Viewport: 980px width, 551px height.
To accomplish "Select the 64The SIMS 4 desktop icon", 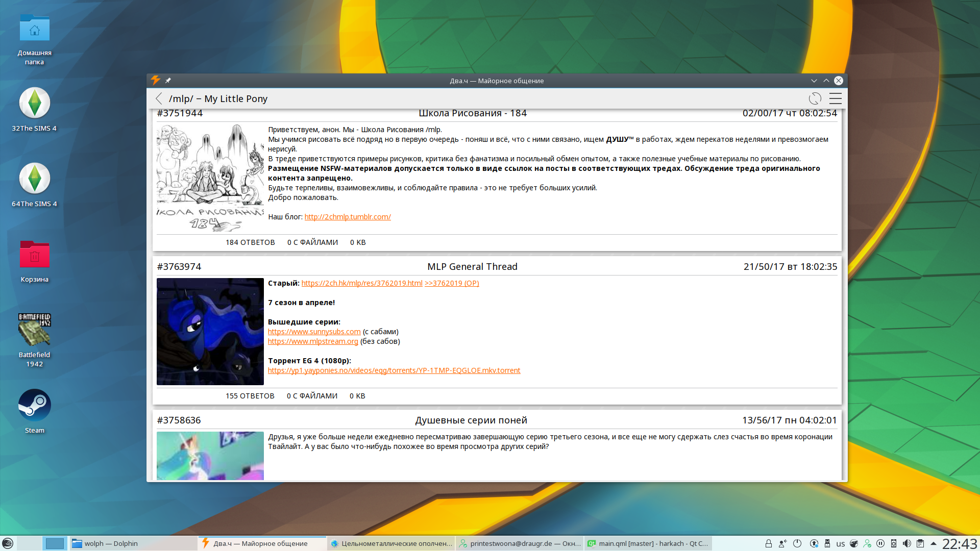I will coord(34,185).
